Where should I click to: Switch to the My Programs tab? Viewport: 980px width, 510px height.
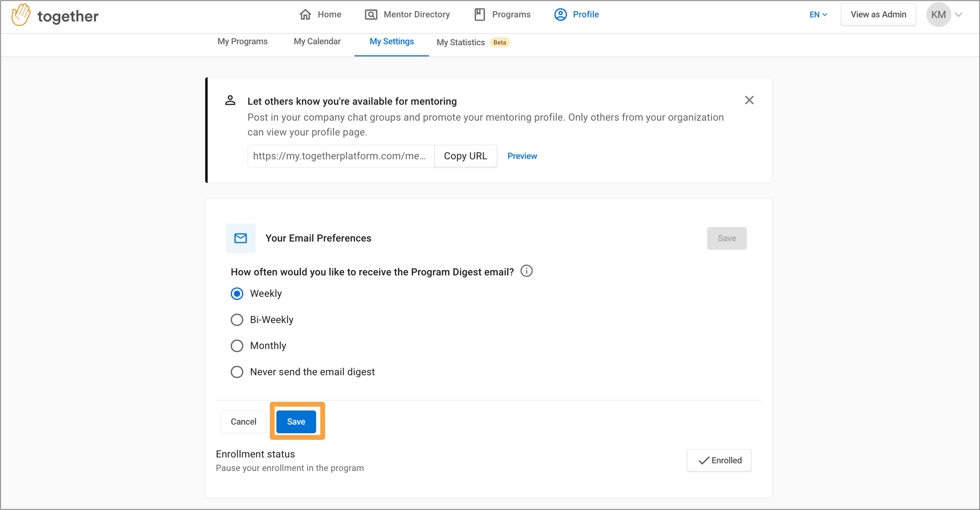[243, 42]
